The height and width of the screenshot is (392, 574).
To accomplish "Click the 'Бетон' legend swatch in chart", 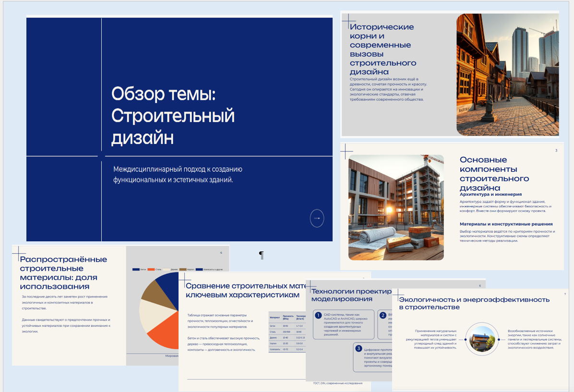I will click(x=136, y=269).
